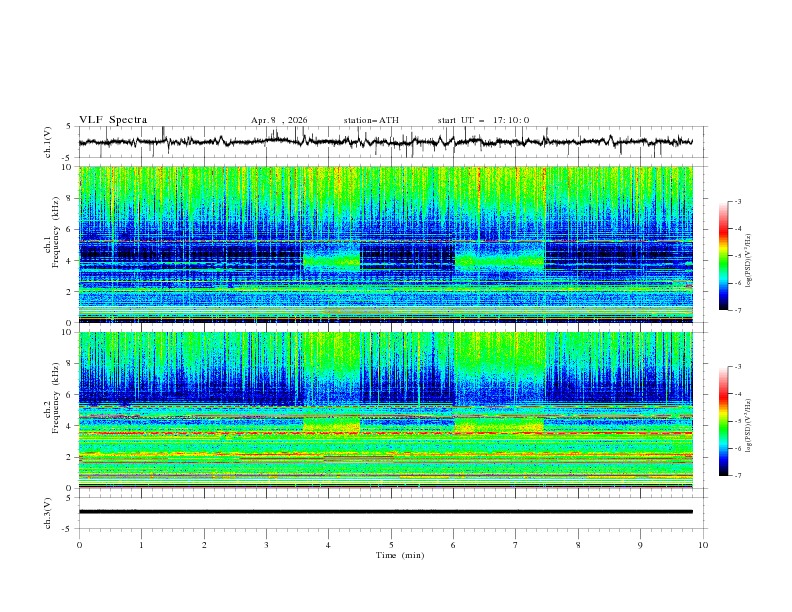The height and width of the screenshot is (612, 792).
Task: Click the '-7' label on the lower colorbar
Action: click(738, 476)
